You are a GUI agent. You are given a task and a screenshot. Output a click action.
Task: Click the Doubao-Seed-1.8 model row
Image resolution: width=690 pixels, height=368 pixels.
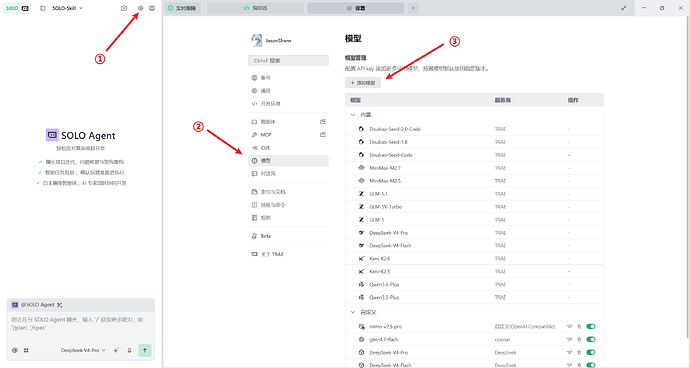click(x=474, y=142)
